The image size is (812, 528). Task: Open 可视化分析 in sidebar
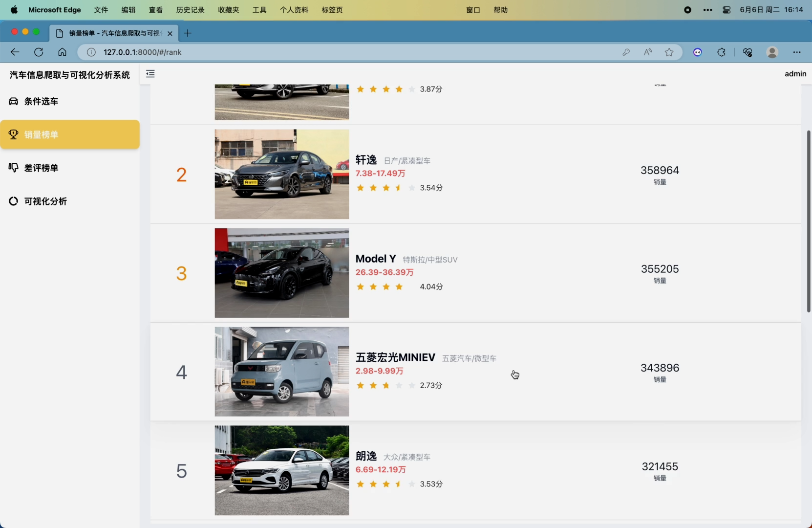(70, 201)
